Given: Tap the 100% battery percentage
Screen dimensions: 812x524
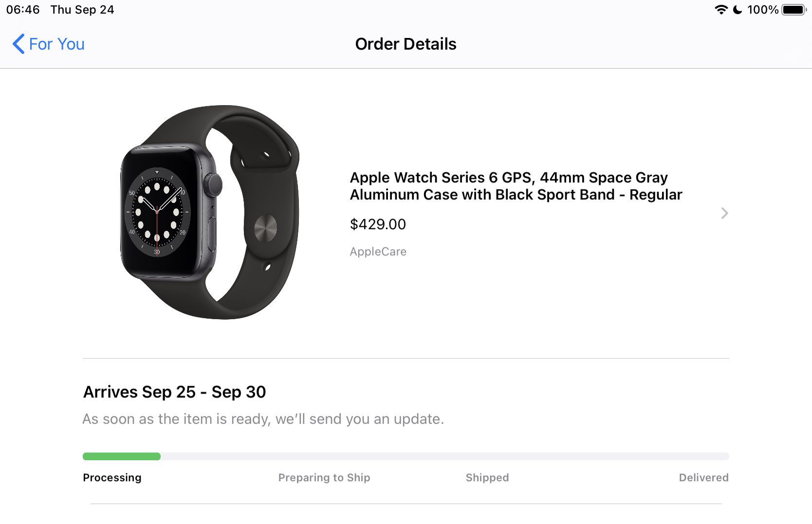Looking at the screenshot, I should point(762,10).
